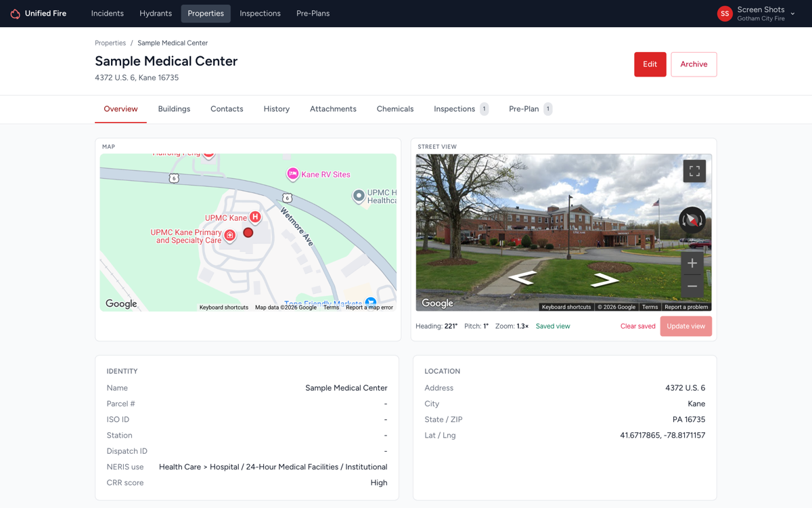
Task: Click Update view button
Action: 685,326
